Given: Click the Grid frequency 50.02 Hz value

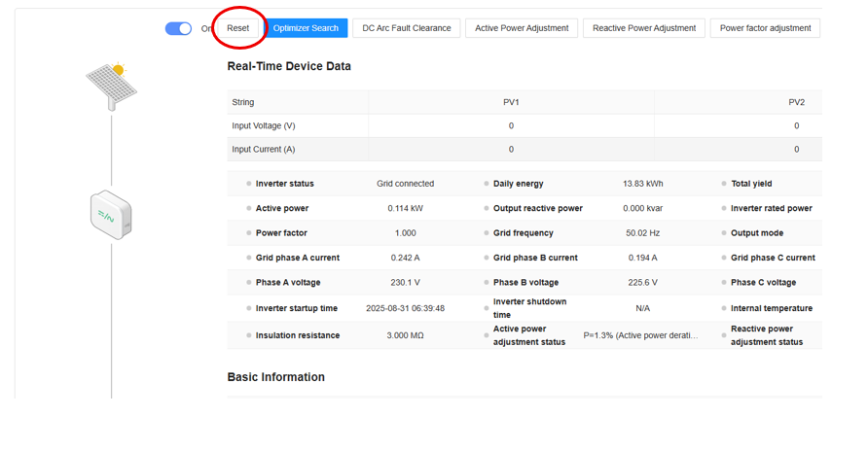Looking at the screenshot, I should [642, 233].
